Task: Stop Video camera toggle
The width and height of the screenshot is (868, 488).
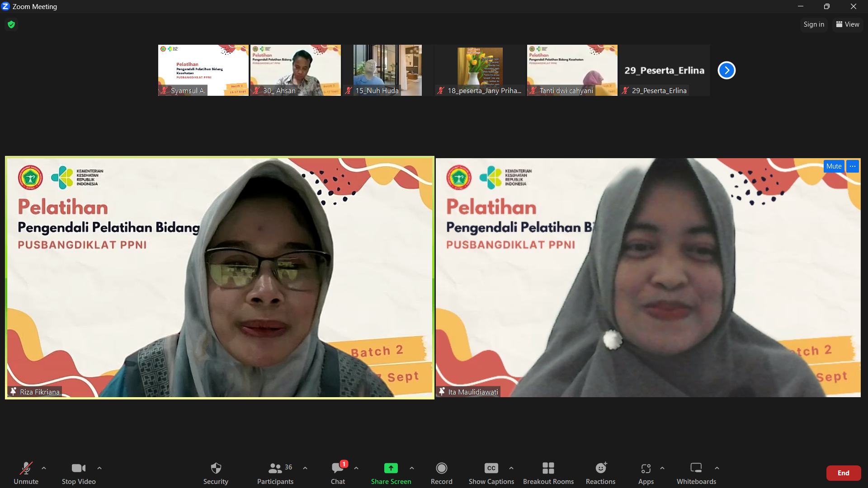Action: pos(78,468)
